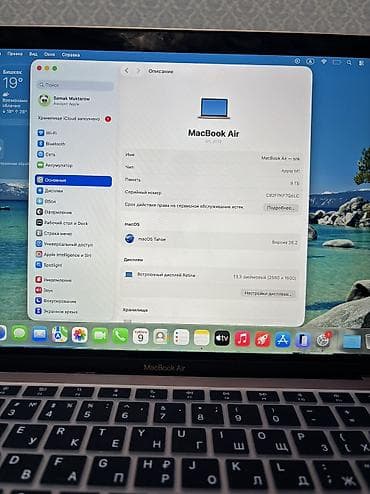Open Дисплеи settings in the sidebar
The width and height of the screenshot is (370, 494).
pyautogui.click(x=50, y=191)
